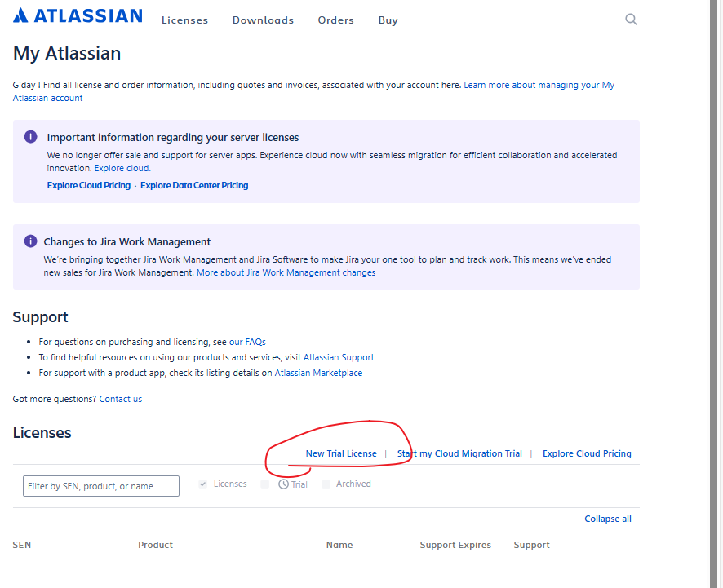Open the Orders menu
This screenshot has width=723, height=588.
(335, 20)
